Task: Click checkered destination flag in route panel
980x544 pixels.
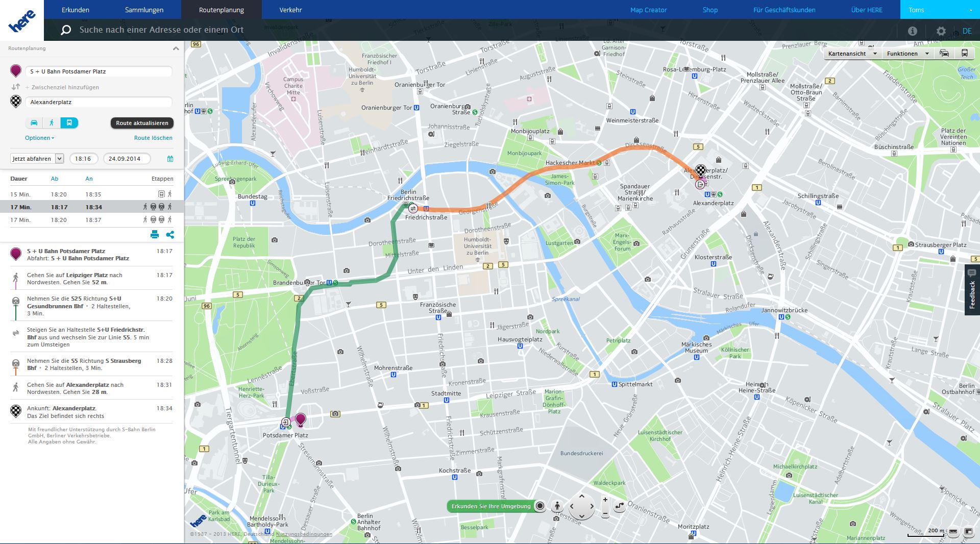Action: pyautogui.click(x=16, y=102)
